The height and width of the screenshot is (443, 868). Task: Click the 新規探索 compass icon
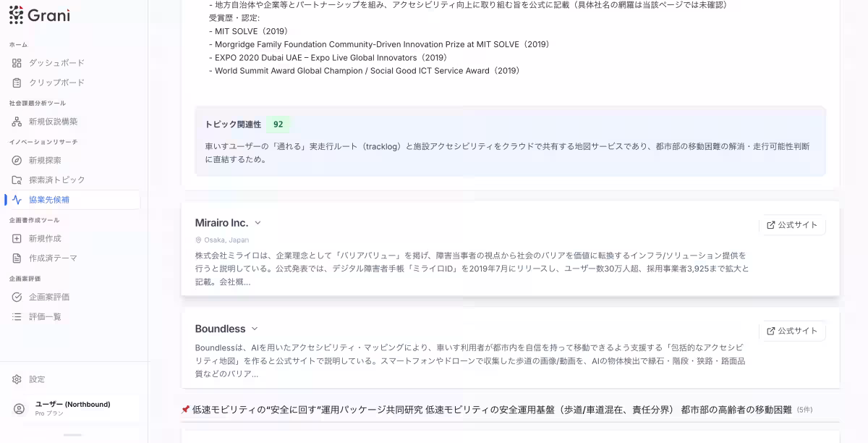(17, 161)
